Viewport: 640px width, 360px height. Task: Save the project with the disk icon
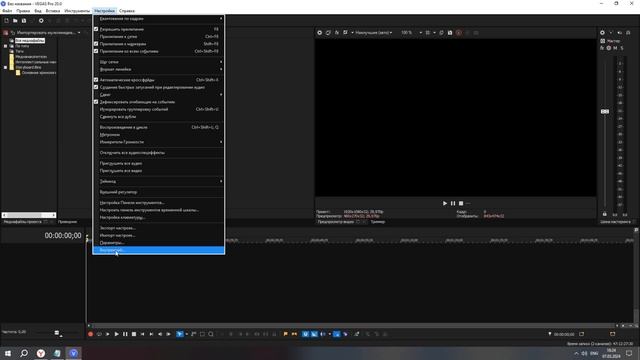(24, 20)
